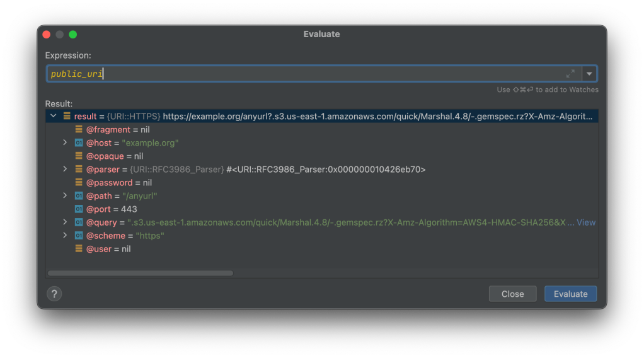Open the expression history dropdown arrow
644x358 pixels.
tap(589, 74)
